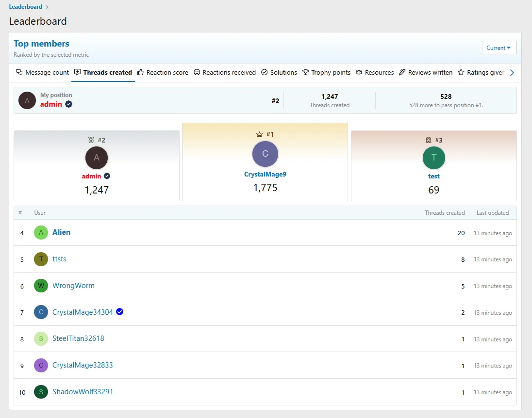
Task: Click '528 more to pass position #1.' text
Action: 446,105
